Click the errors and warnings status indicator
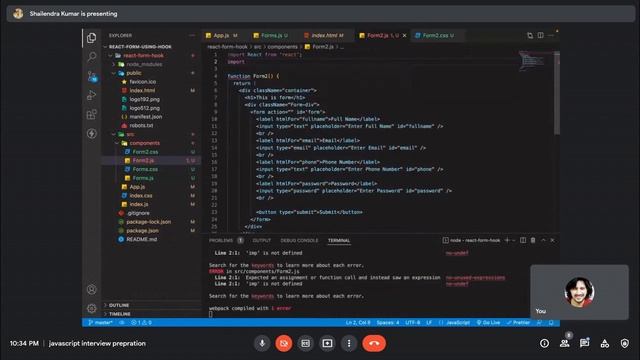Image resolution: width=640 pixels, height=360 pixels. click(141, 322)
